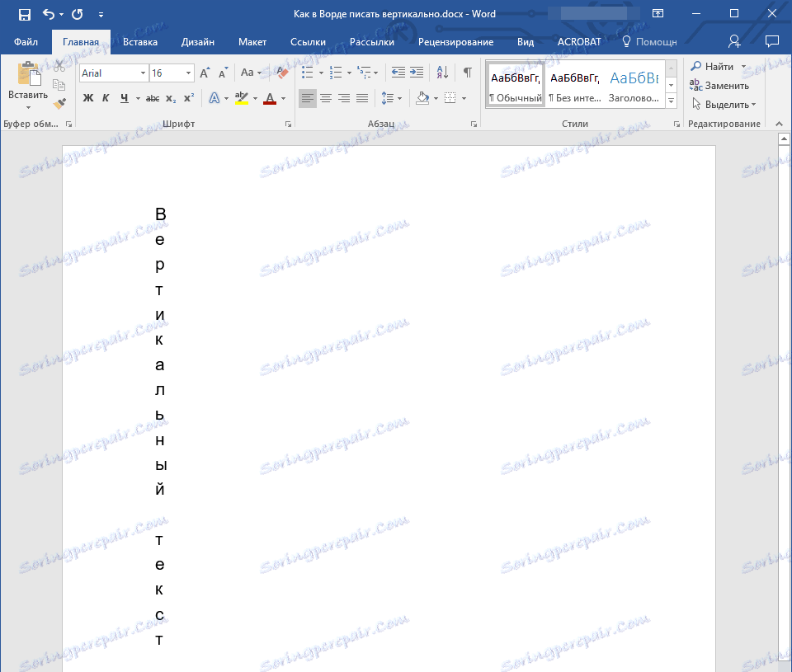This screenshot has width=792, height=672.
Task: Undo the last action
Action: coord(49,14)
